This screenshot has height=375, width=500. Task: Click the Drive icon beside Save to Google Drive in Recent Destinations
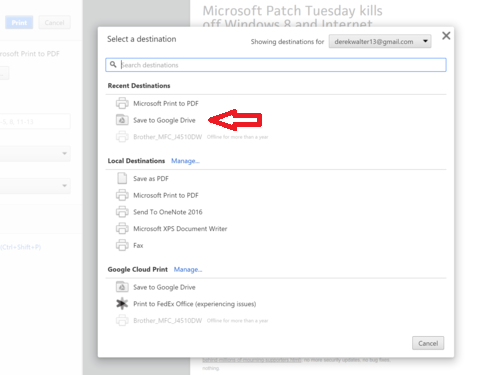click(122, 120)
